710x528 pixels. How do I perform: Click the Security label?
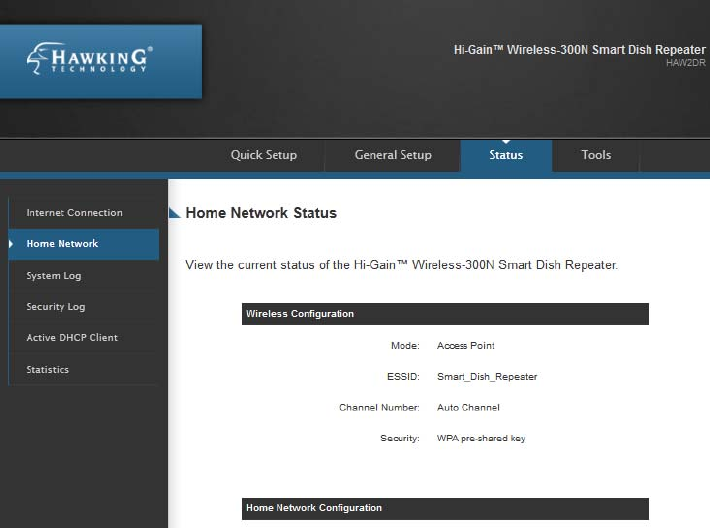tap(400, 438)
